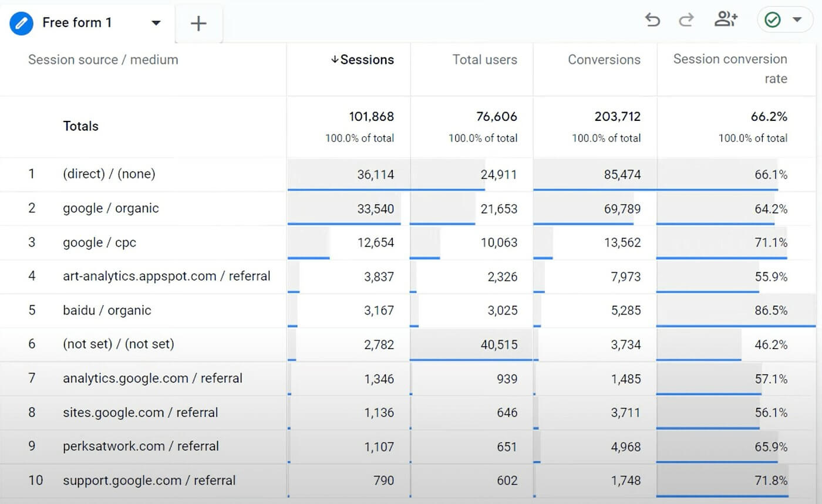This screenshot has height=504, width=822.
Task: Open the share exploration people icon
Action: (x=726, y=20)
